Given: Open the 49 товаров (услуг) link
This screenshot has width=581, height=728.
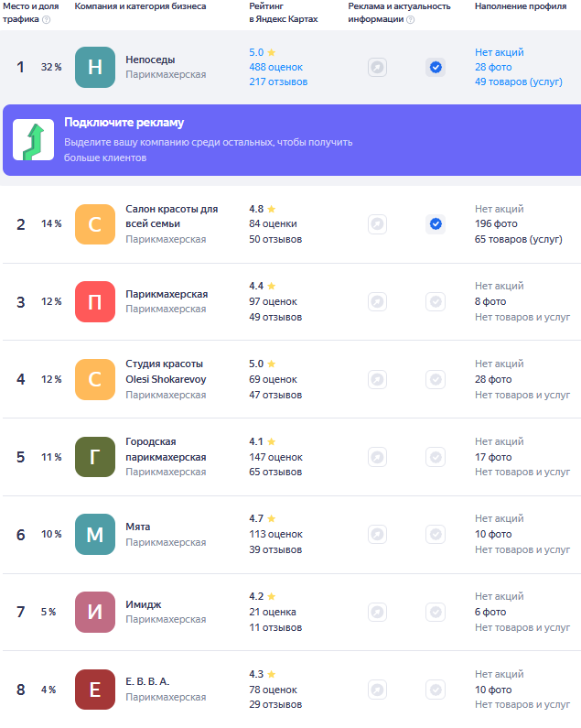Looking at the screenshot, I should [519, 81].
